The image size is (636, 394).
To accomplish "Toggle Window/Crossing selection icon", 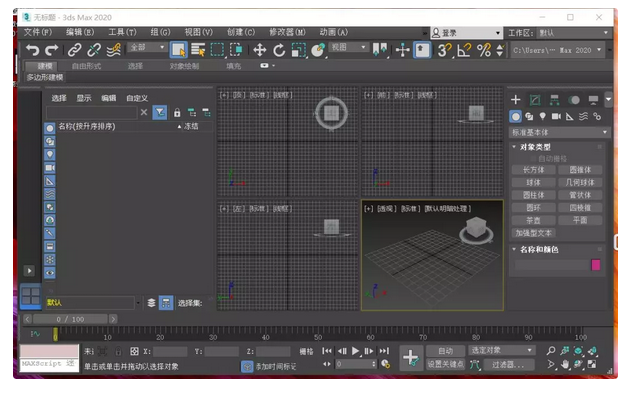I will click(x=236, y=50).
